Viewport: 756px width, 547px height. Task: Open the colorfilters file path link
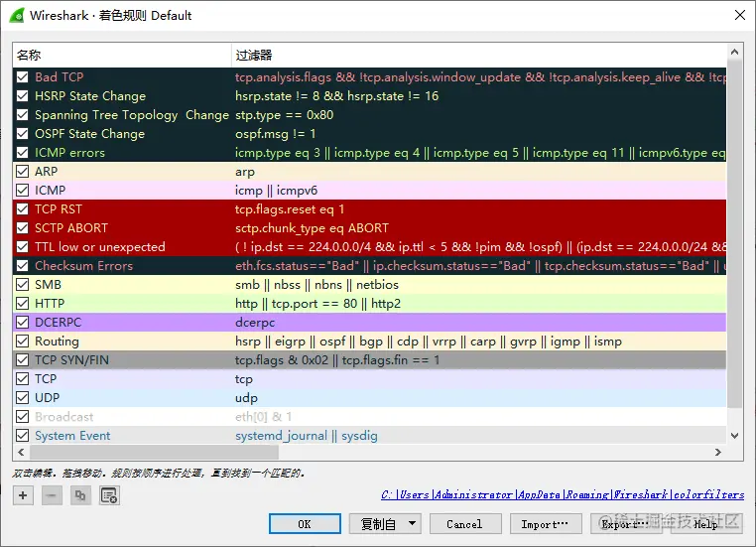point(563,494)
